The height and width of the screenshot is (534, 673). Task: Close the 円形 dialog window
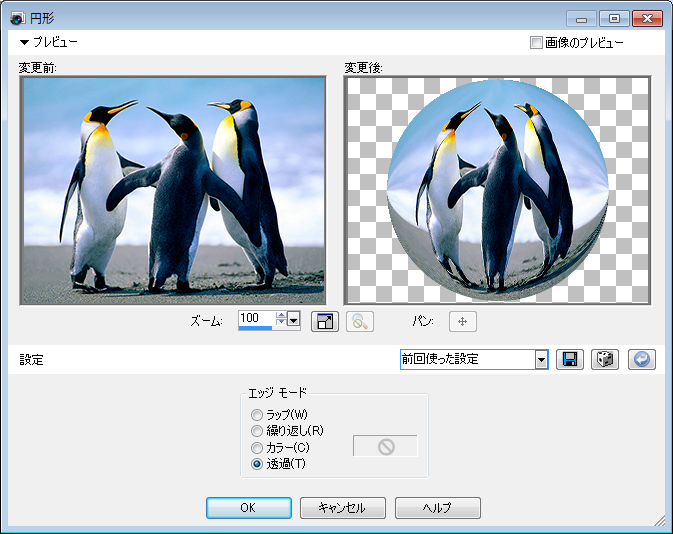[647, 19]
